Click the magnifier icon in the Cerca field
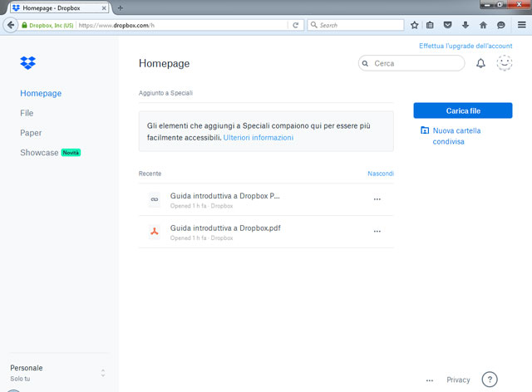The image size is (532, 392). tap(365, 63)
